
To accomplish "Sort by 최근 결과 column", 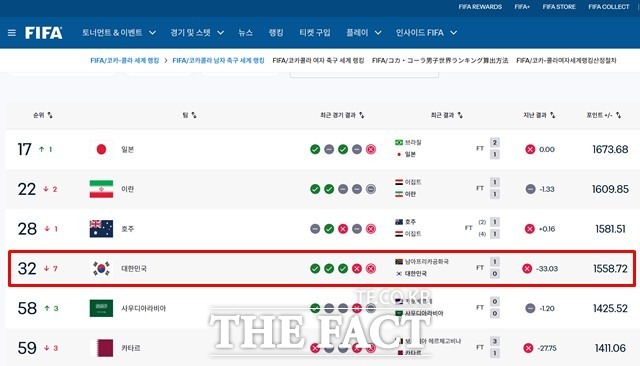I will 447,115.
